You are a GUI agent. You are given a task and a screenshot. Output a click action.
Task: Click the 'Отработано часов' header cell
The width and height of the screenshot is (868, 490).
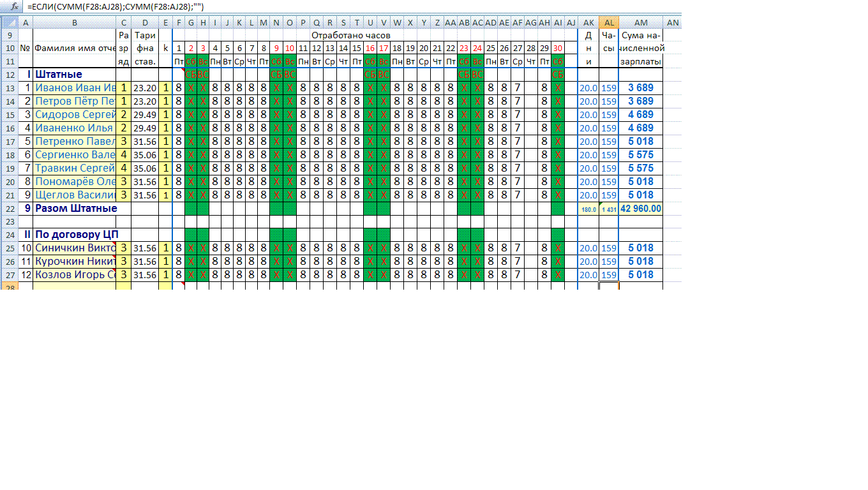[x=350, y=35]
